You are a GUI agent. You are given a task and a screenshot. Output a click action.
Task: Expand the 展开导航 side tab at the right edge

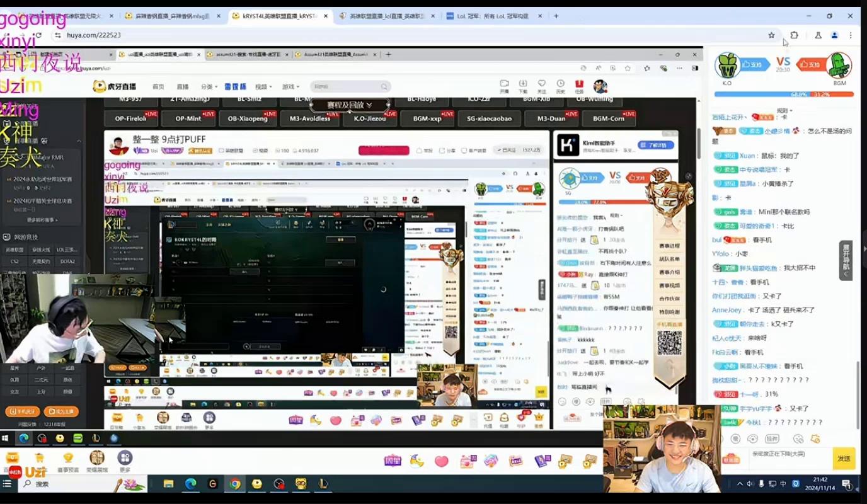tap(846, 260)
